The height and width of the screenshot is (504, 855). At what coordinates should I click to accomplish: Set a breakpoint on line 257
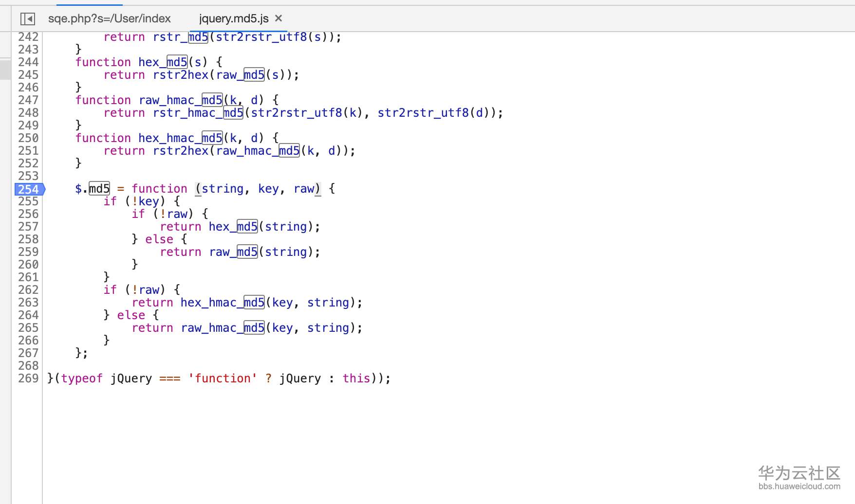pos(28,227)
